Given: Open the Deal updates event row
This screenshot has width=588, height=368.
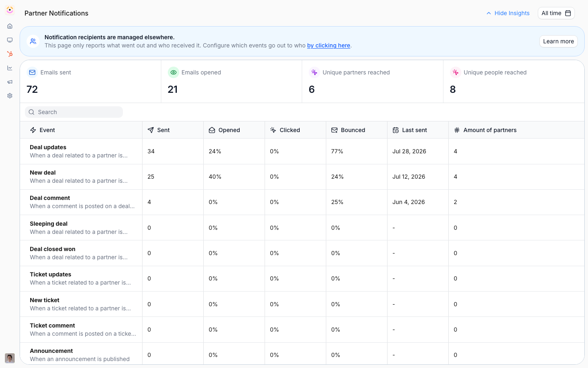Looking at the screenshot, I should coord(302,151).
